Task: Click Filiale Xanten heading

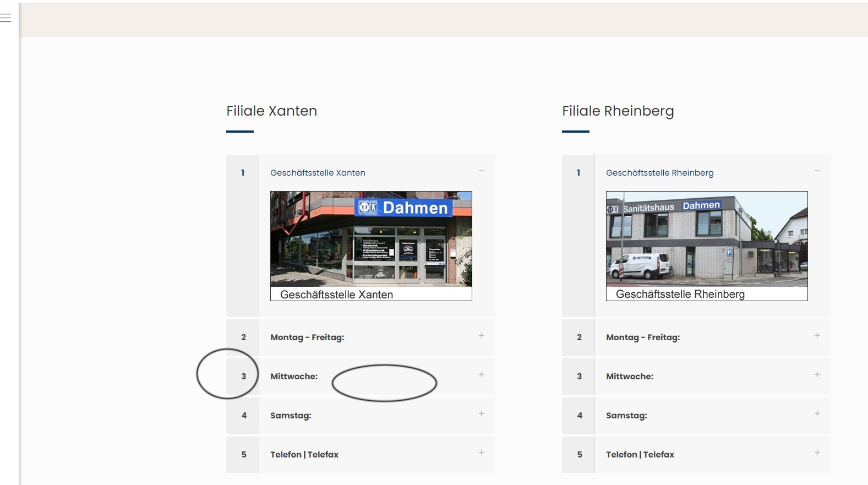Action: [x=271, y=111]
